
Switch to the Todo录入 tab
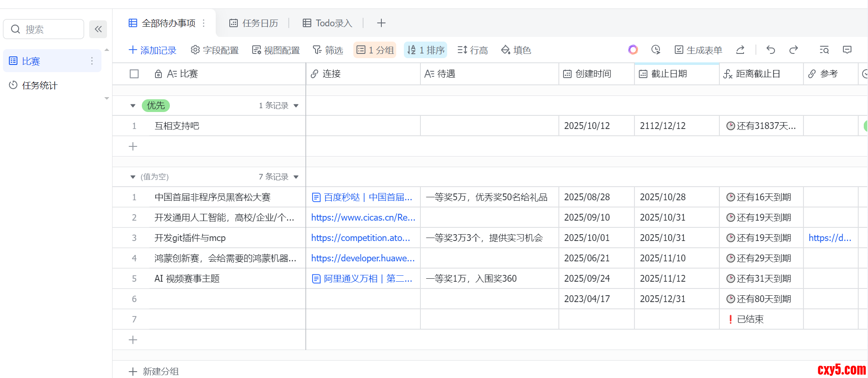click(x=327, y=23)
